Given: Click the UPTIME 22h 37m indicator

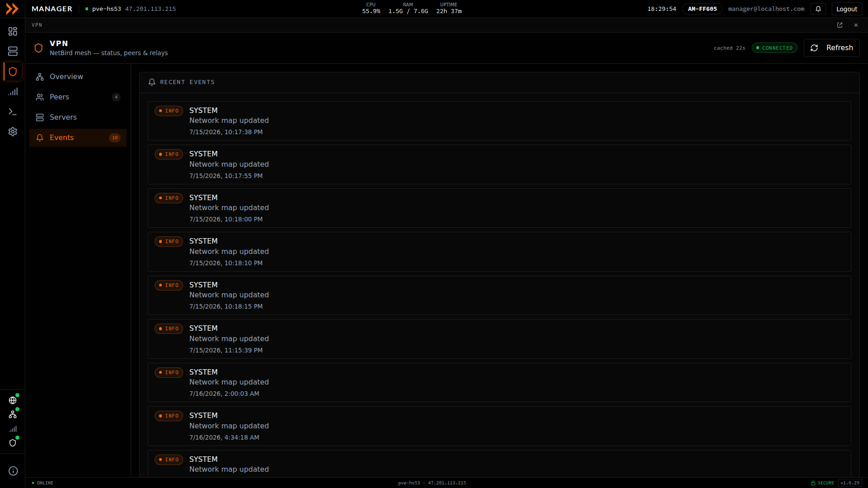Looking at the screenshot, I should point(449,8).
